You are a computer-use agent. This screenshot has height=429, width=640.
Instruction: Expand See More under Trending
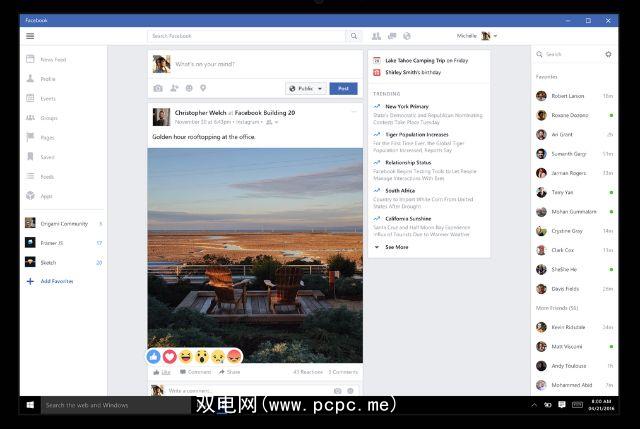[396, 246]
